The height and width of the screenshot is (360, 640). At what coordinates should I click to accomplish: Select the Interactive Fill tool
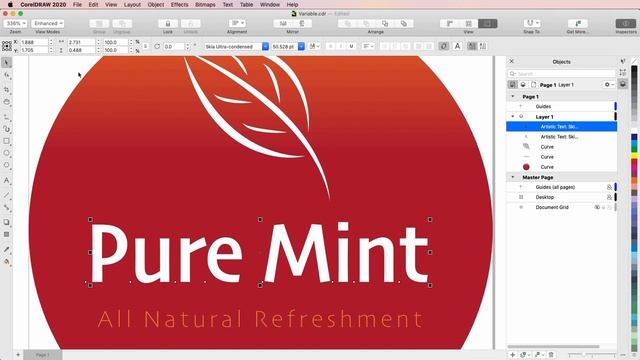pyautogui.click(x=6, y=261)
